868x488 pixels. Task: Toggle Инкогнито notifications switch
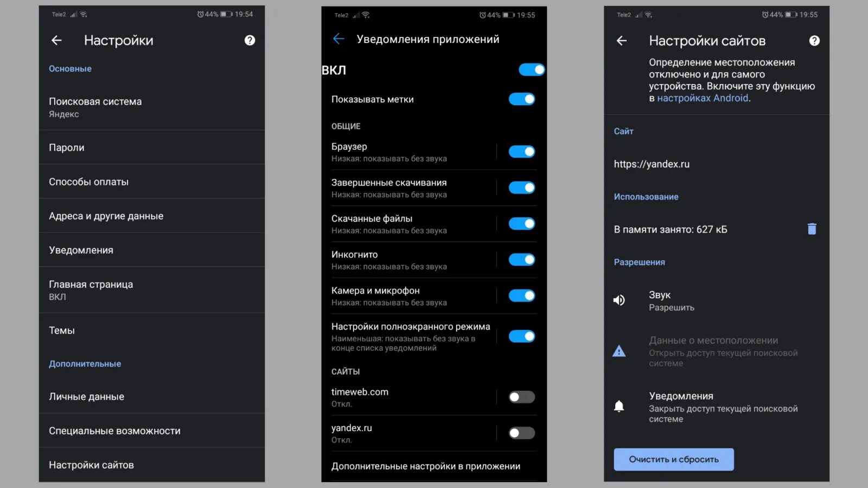coord(522,260)
